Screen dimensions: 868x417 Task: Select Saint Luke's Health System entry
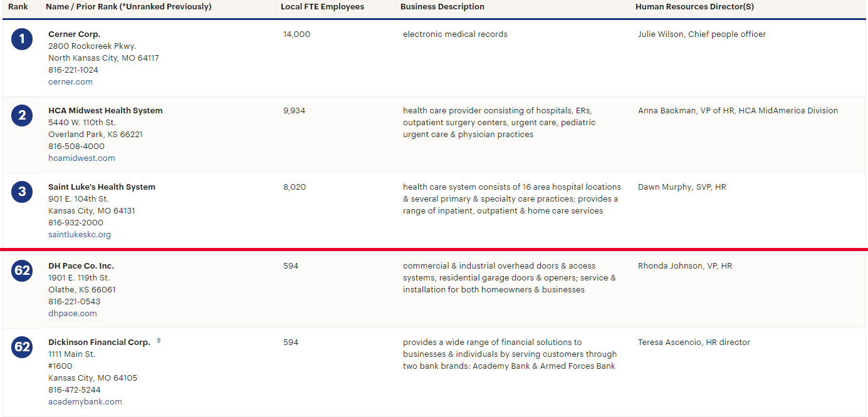(x=101, y=186)
